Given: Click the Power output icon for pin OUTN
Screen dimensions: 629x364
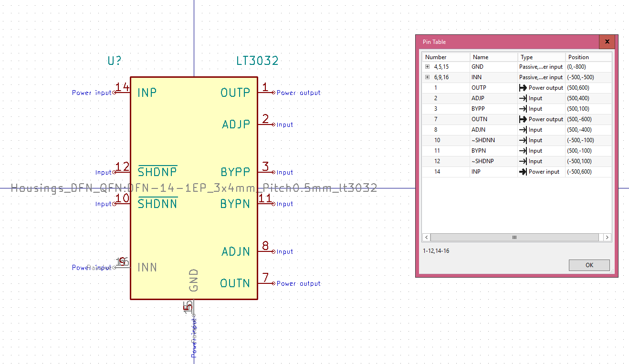Looking at the screenshot, I should [x=524, y=119].
